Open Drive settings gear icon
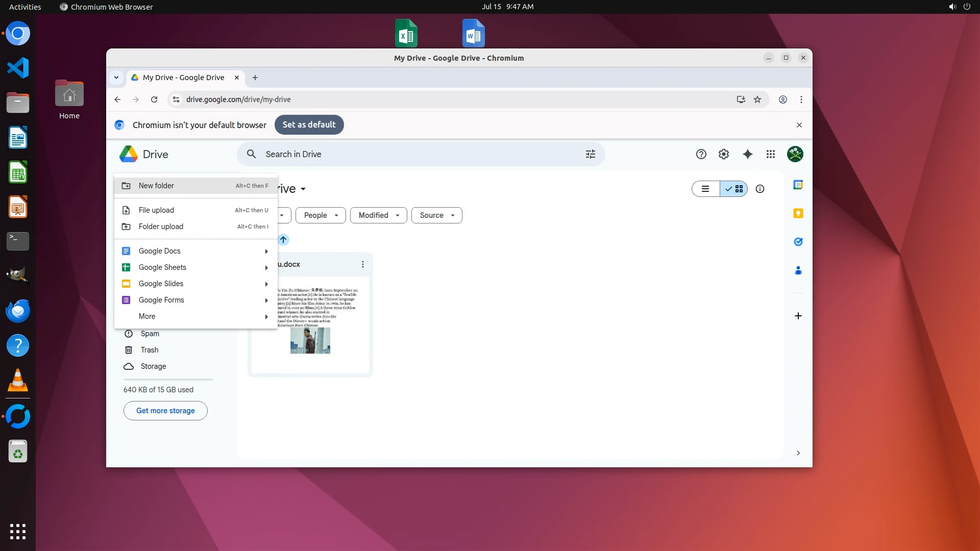 (x=723, y=154)
